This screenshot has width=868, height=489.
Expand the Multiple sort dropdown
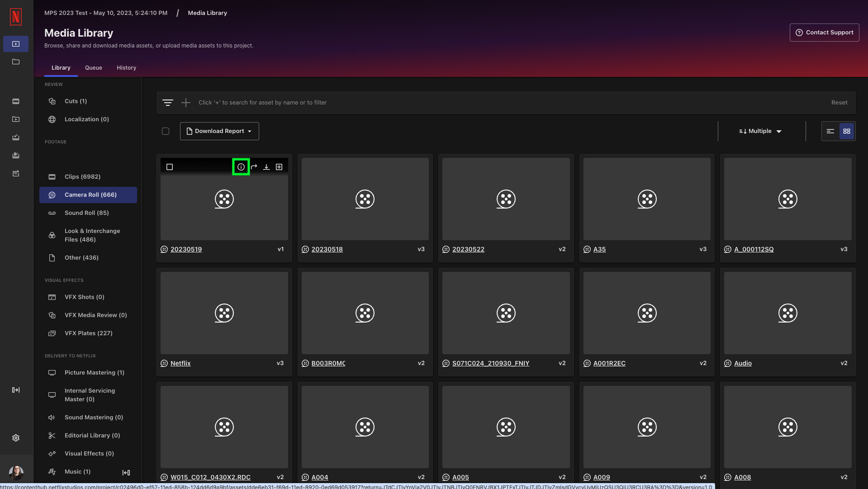pyautogui.click(x=760, y=131)
